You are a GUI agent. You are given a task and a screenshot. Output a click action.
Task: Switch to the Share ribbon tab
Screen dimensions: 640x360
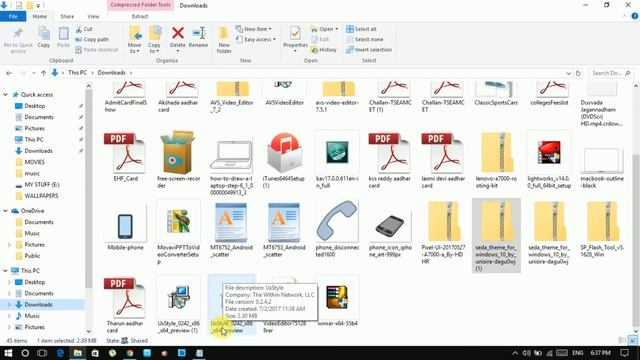click(x=67, y=16)
